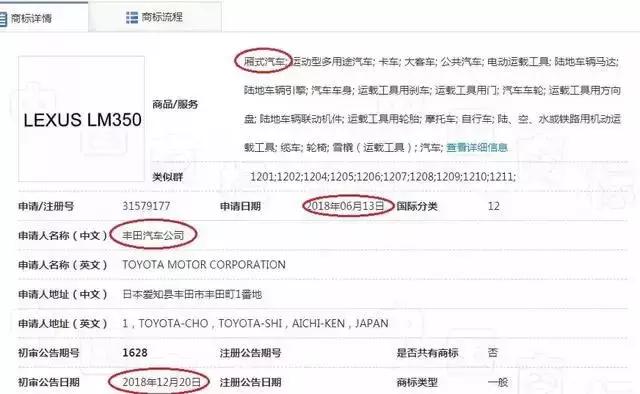
Task: Select the 国际分类 value 12
Action: click(x=493, y=206)
